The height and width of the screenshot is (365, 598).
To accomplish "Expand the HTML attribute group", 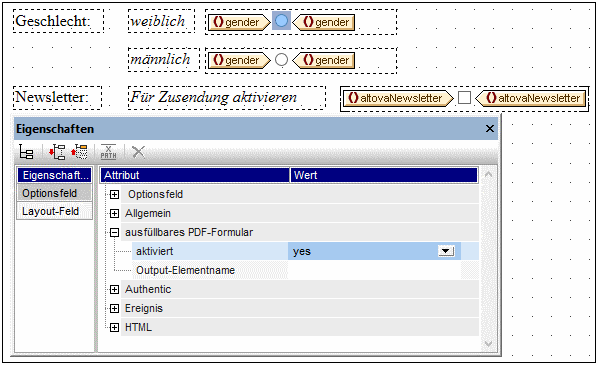I will coord(114,328).
